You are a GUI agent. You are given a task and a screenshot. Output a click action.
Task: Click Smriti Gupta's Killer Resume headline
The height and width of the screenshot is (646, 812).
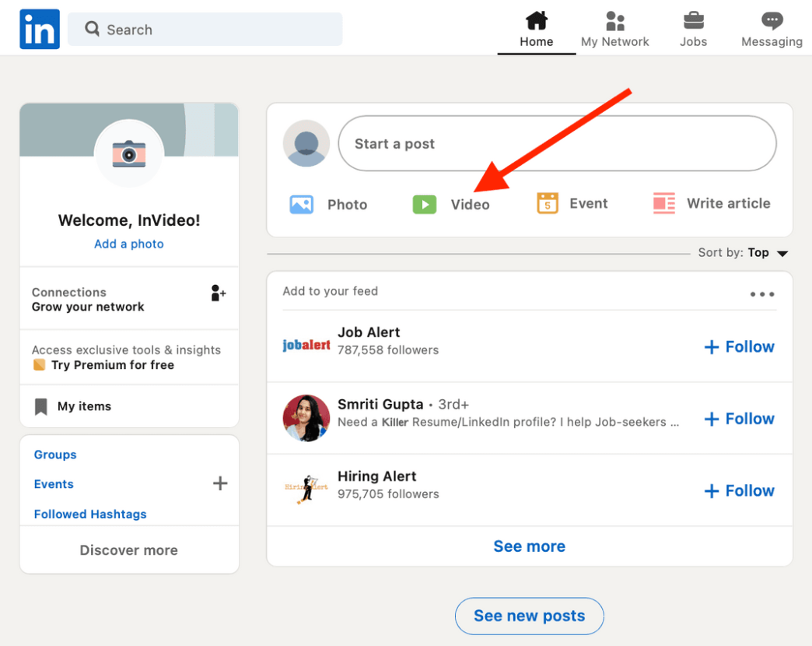click(x=508, y=422)
